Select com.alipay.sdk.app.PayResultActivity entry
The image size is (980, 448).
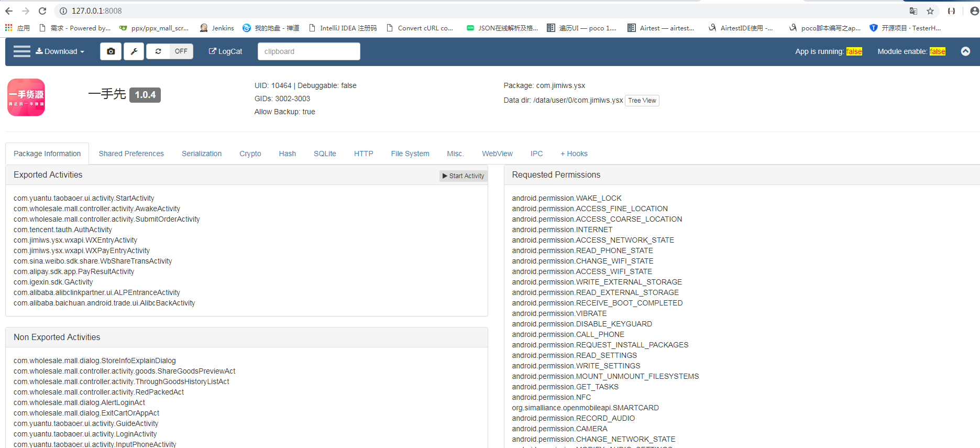pos(74,271)
